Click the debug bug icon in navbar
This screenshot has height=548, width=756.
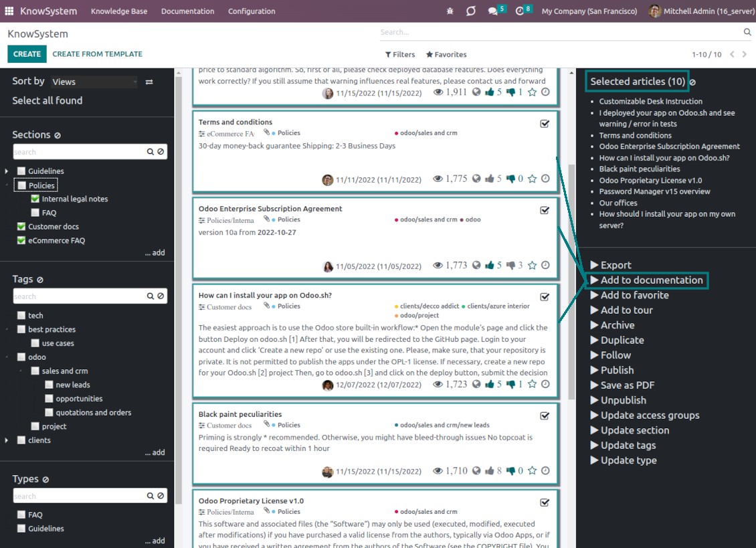point(450,11)
